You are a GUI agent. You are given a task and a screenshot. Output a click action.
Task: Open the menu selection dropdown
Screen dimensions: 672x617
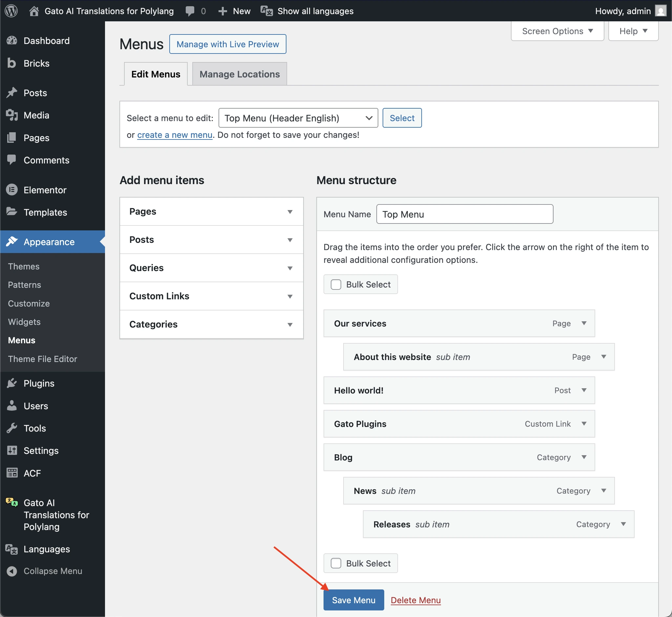tap(298, 118)
